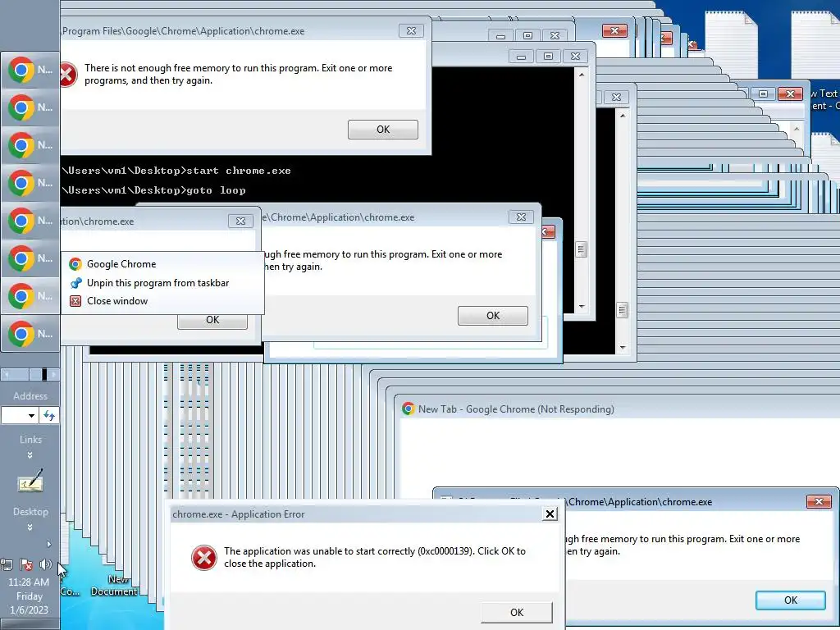The width and height of the screenshot is (840, 630).
Task: Click 'application was unable to start correctly' message text
Action: point(374,557)
